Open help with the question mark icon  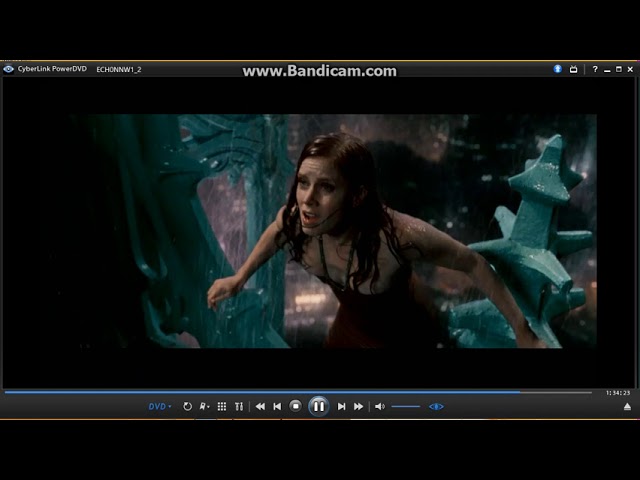click(595, 69)
